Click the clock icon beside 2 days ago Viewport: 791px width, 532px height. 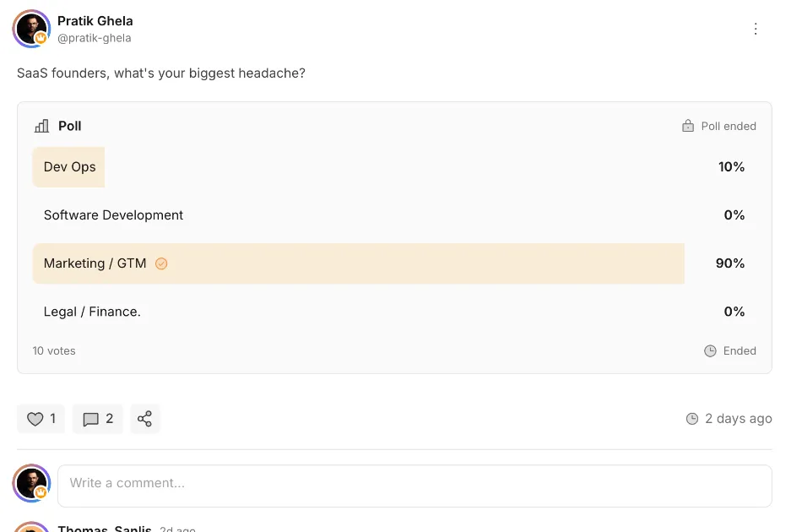click(692, 419)
